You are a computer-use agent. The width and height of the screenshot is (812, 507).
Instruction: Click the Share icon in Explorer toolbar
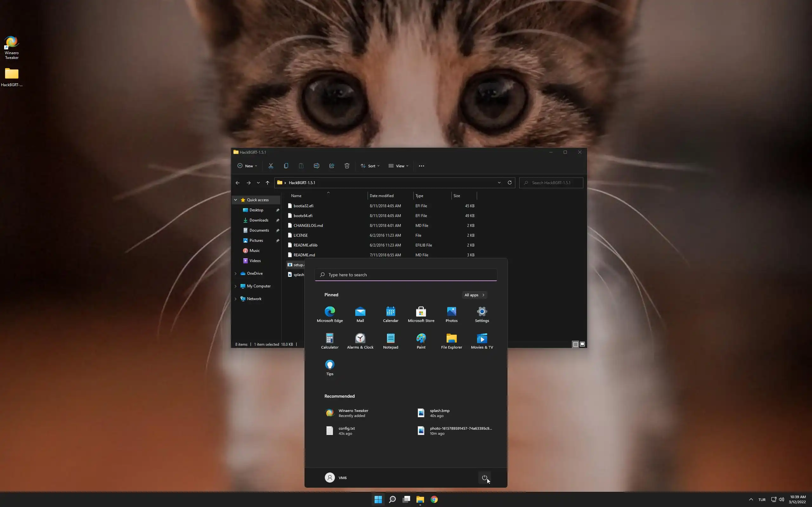[331, 166]
